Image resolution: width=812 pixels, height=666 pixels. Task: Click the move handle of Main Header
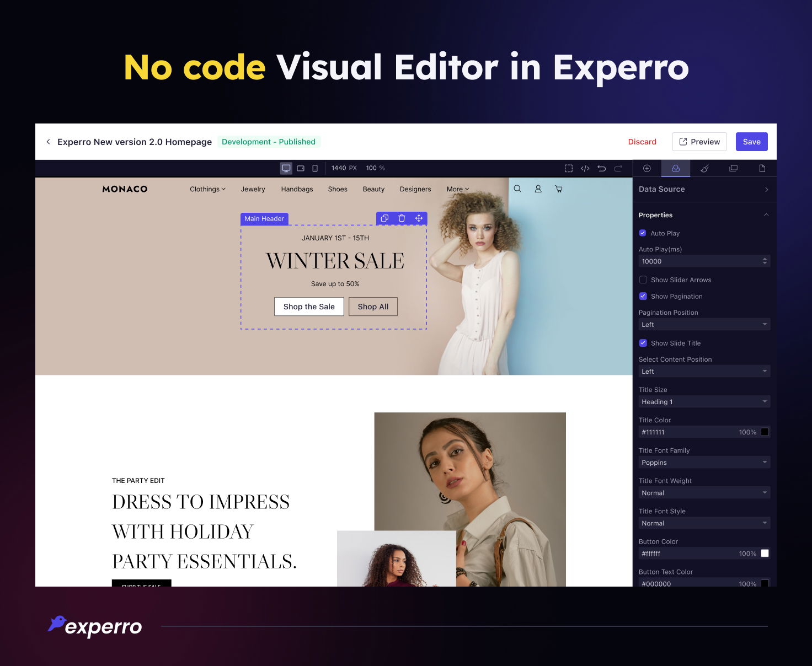(x=419, y=218)
